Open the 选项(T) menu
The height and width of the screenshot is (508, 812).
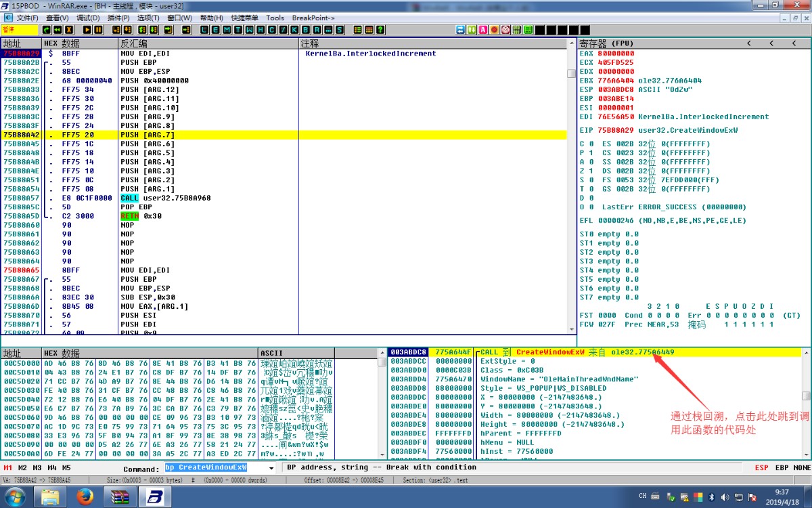[148, 18]
